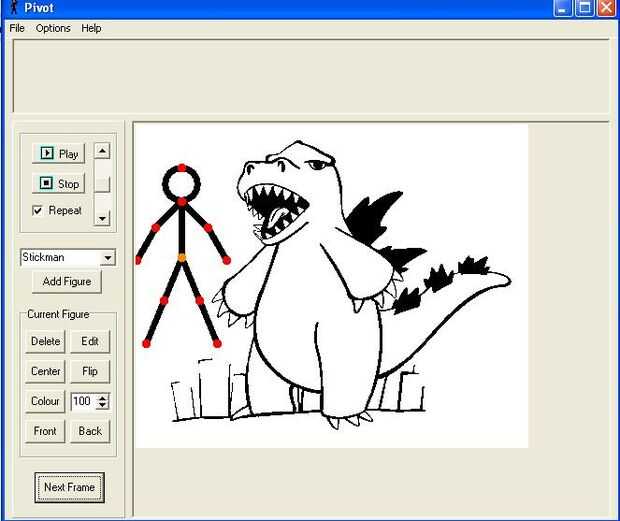
Task: Click the speed scrollbar down arrow
Action: point(102,218)
